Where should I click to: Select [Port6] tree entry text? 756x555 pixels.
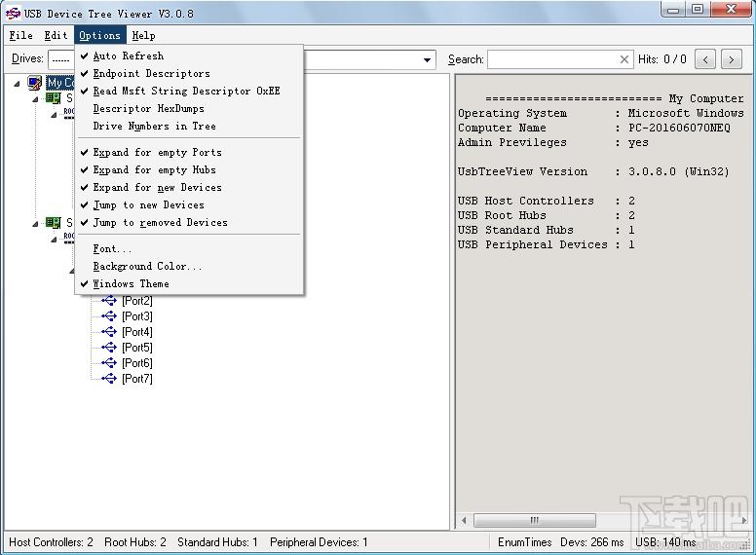tap(137, 363)
